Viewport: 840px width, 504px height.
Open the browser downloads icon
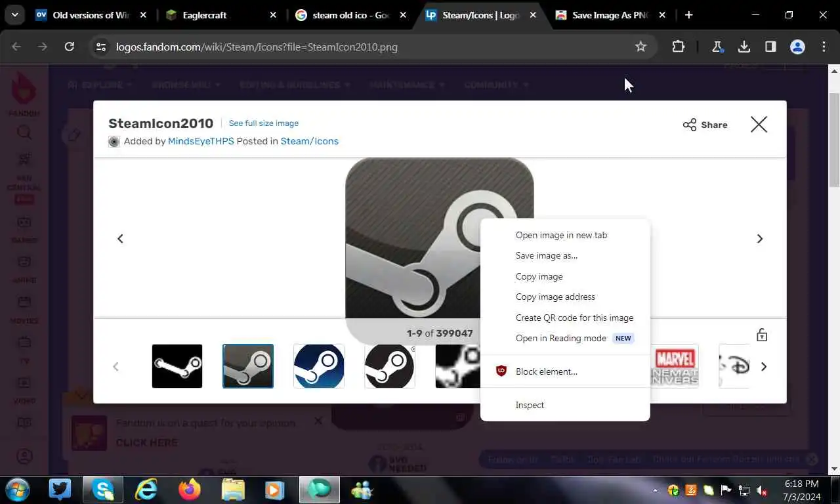pyautogui.click(x=744, y=47)
